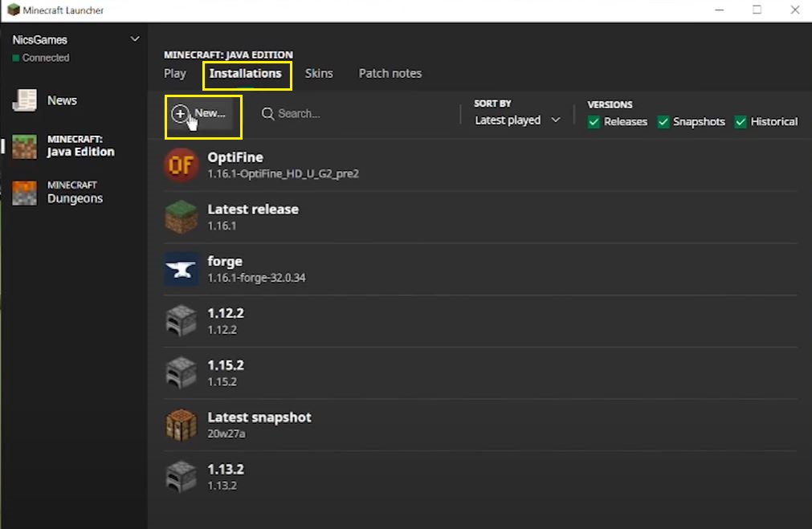Image resolution: width=812 pixels, height=529 pixels.
Task: Click the plus circle icon on New button
Action: point(180,114)
